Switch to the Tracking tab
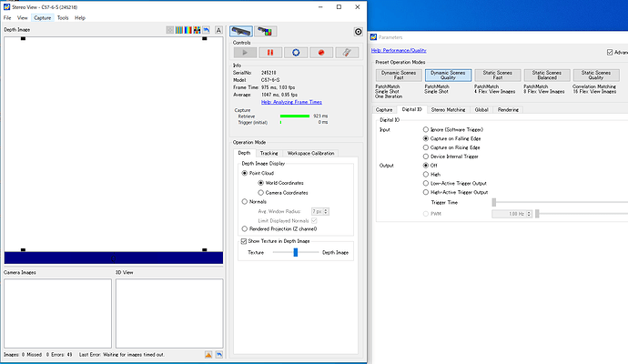This screenshot has width=628, height=364. tap(268, 154)
